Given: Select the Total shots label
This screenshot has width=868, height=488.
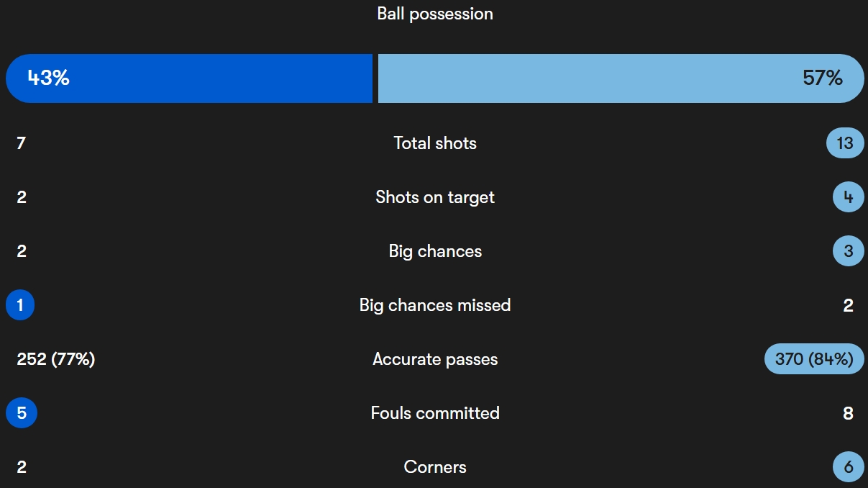Looking at the screenshot, I should [x=434, y=143].
